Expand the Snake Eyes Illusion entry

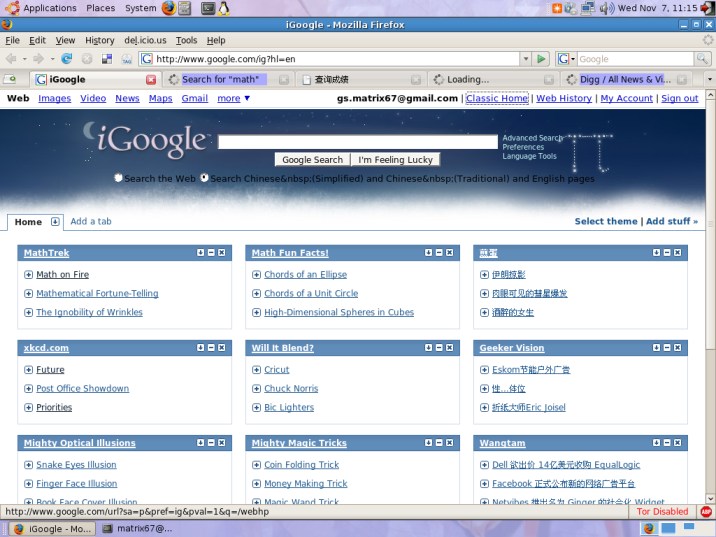pyautogui.click(x=28, y=465)
